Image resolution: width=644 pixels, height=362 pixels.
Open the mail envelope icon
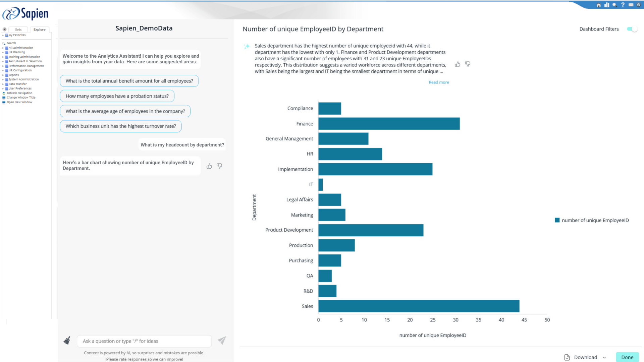[631, 5]
